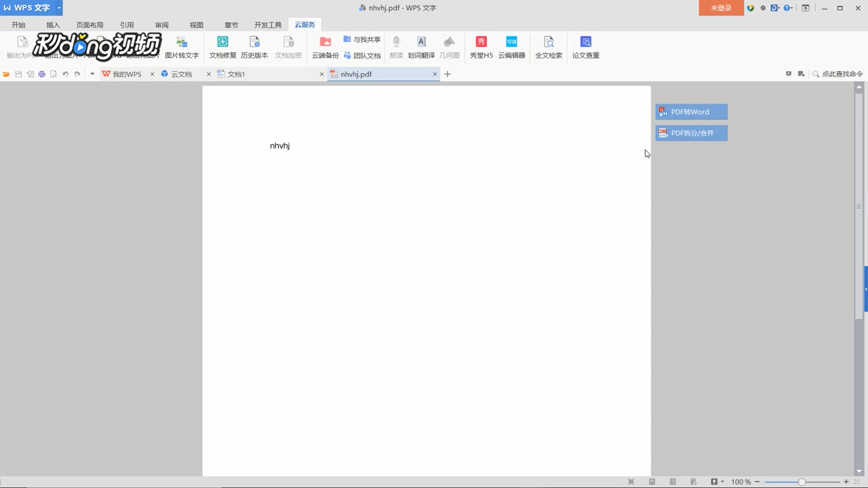Viewport: 868px width, 488px height.
Task: Click the undo arrow in quick toolbar
Action: point(65,74)
